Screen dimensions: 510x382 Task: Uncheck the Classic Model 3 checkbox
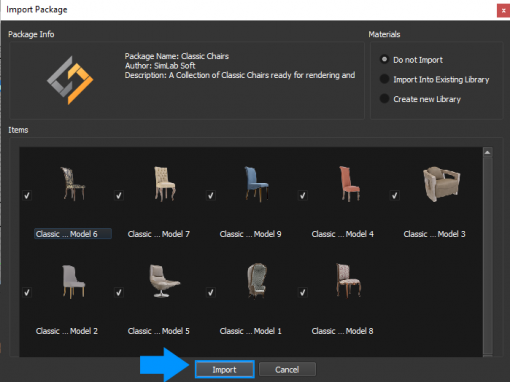coord(395,195)
